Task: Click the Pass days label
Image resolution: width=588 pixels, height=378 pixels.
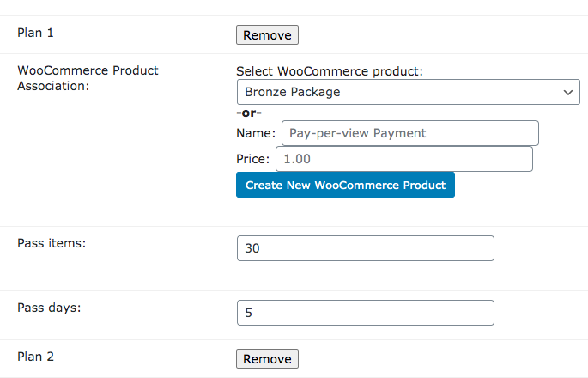Action: point(49,308)
